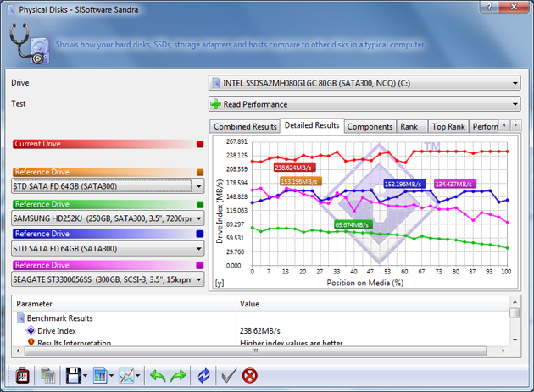Click the Parameter column header
Image resolution: width=534 pixels, height=392 pixels.
[125, 304]
